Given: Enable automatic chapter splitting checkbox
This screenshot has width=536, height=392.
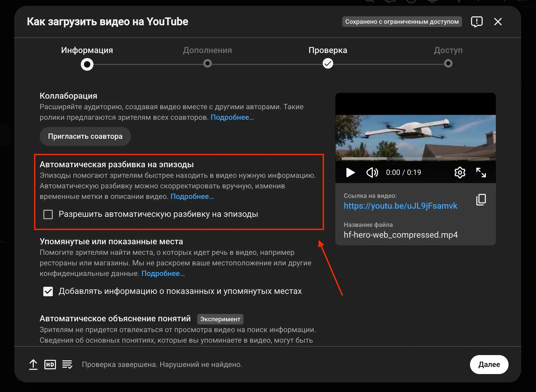Looking at the screenshot, I should tap(48, 214).
